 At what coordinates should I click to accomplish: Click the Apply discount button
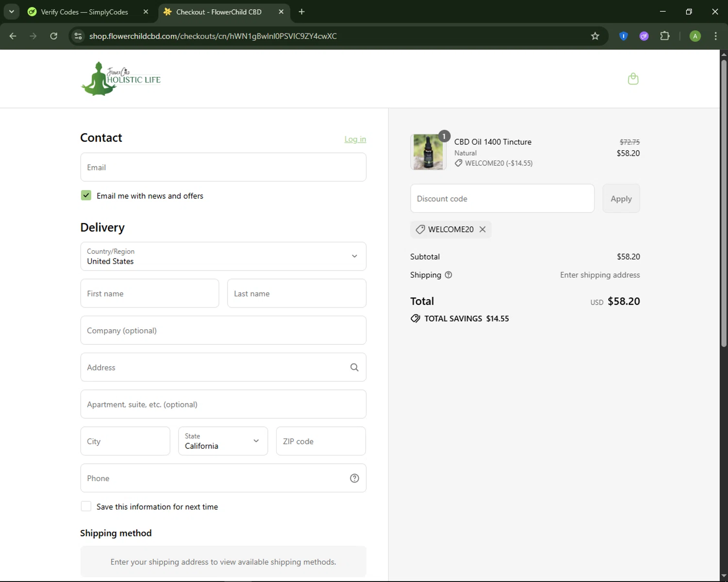pos(621,198)
